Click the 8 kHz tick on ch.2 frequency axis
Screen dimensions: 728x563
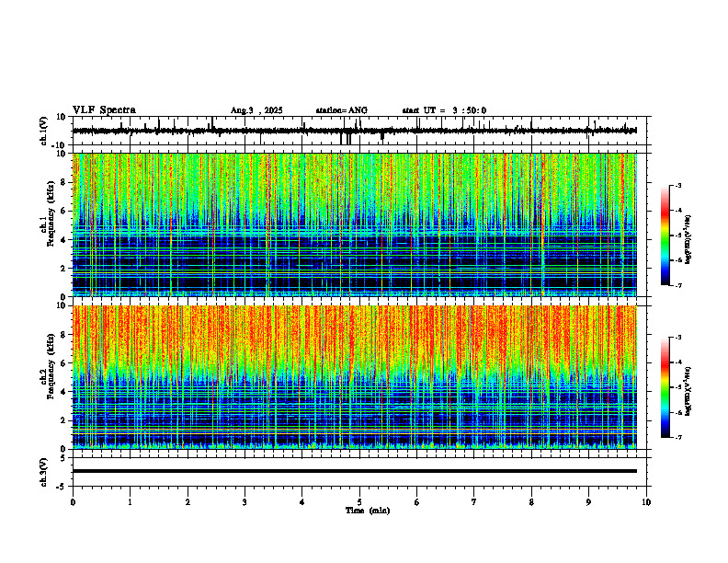point(63,335)
